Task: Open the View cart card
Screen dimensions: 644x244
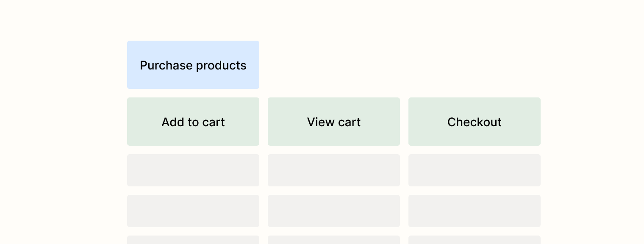Action: click(334, 122)
